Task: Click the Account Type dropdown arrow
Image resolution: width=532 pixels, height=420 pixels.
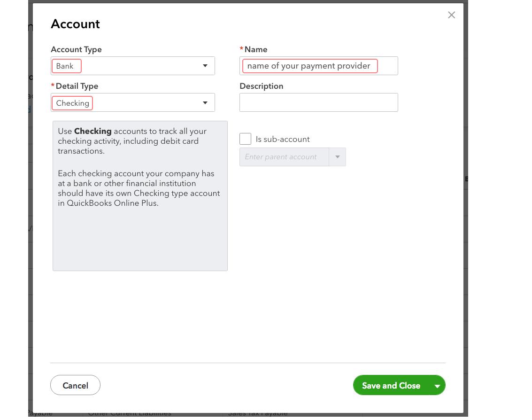Action: click(x=205, y=66)
